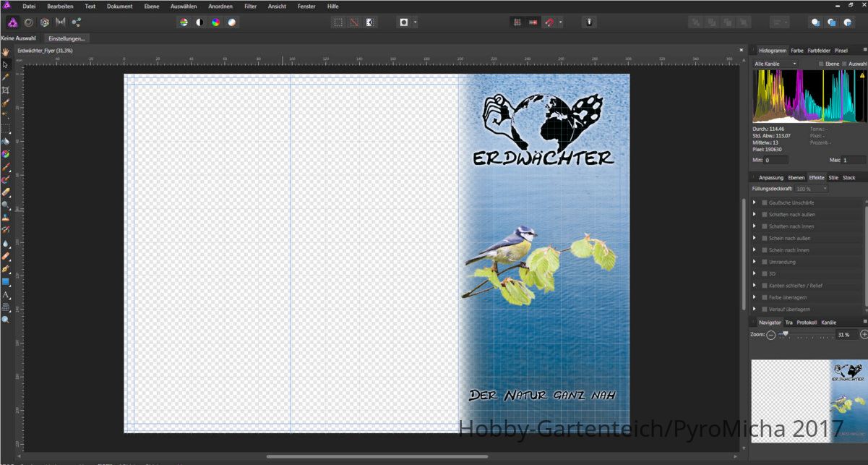Tick the Auswahl checkbox in Histogramm
Image resolution: width=868 pixels, height=465 pixels.
(843, 64)
